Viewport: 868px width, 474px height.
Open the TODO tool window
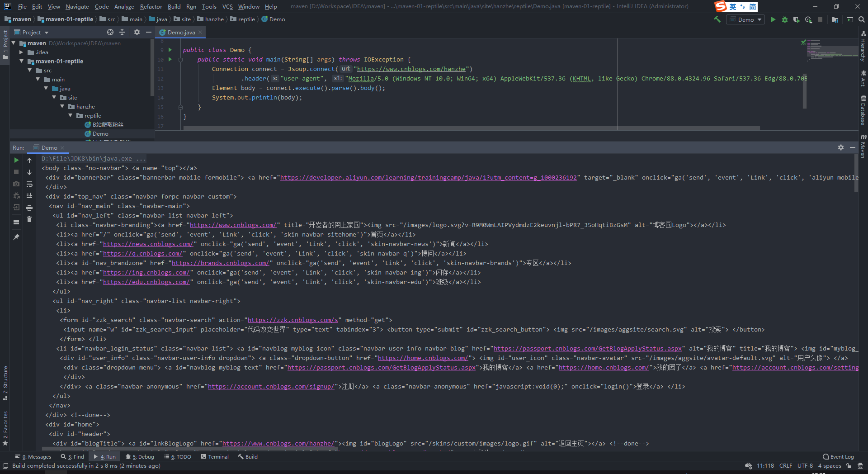178,457
